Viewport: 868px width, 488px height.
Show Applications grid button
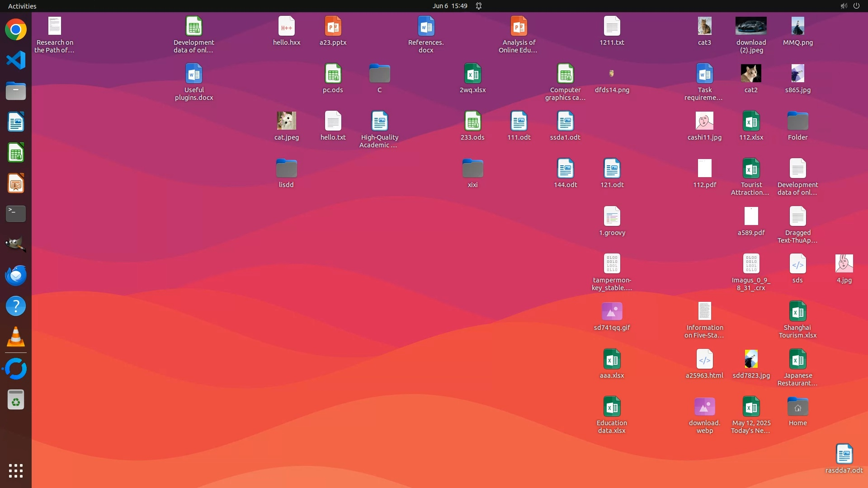click(16, 471)
